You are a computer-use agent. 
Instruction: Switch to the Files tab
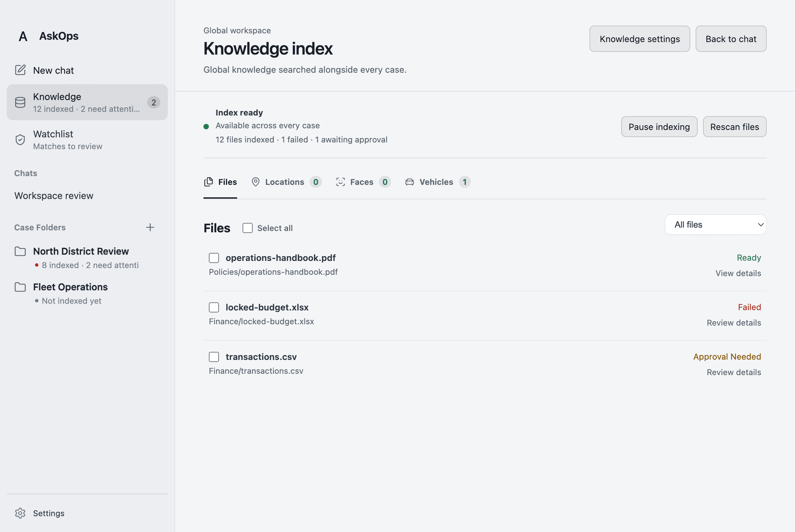[220, 182]
